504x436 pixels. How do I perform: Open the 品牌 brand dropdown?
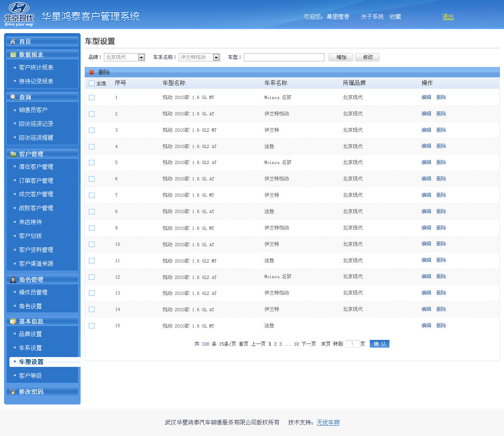[124, 57]
